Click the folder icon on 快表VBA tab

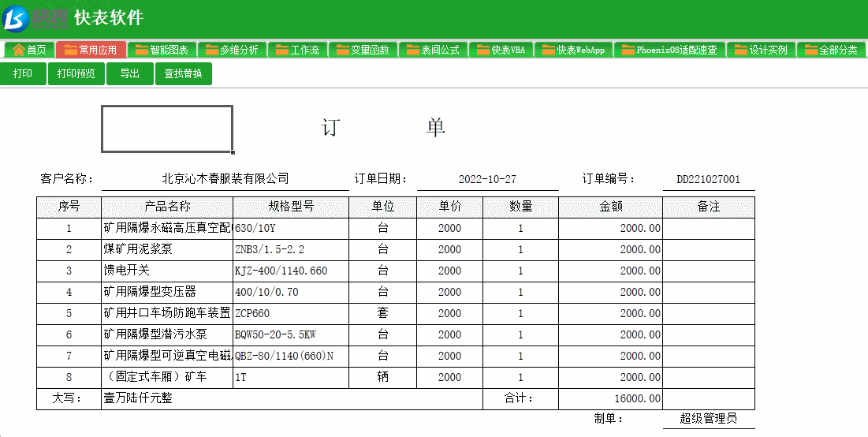click(x=483, y=50)
